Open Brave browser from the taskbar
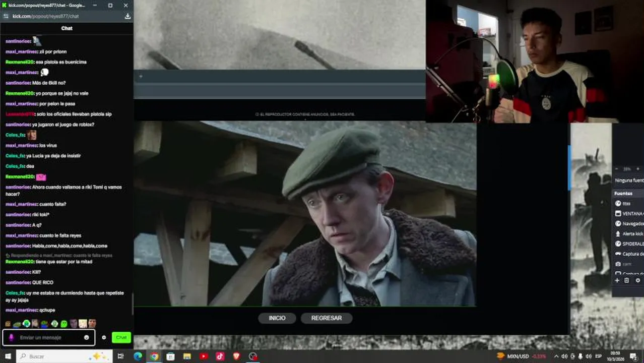644x363 pixels. pyautogui.click(x=236, y=356)
